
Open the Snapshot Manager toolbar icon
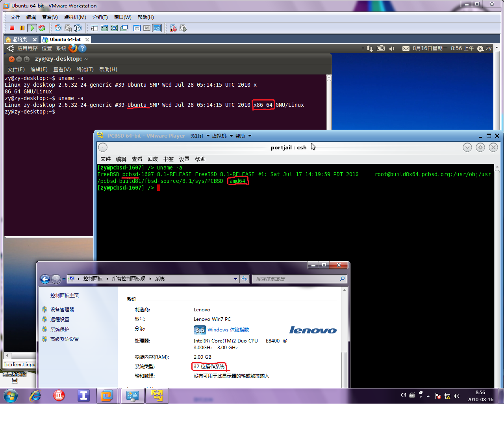(78, 28)
